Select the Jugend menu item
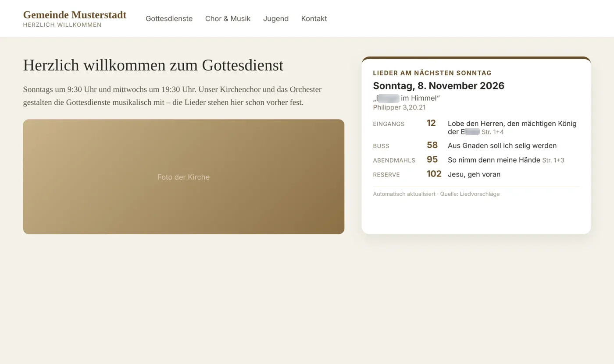The width and height of the screenshot is (614, 364). pyautogui.click(x=276, y=18)
